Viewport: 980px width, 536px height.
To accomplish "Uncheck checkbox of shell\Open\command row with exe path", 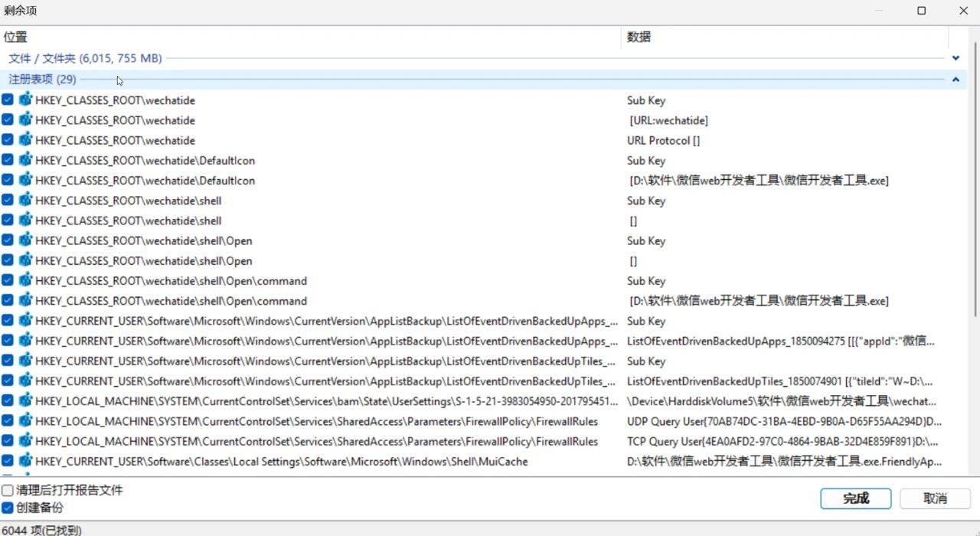I will point(8,300).
